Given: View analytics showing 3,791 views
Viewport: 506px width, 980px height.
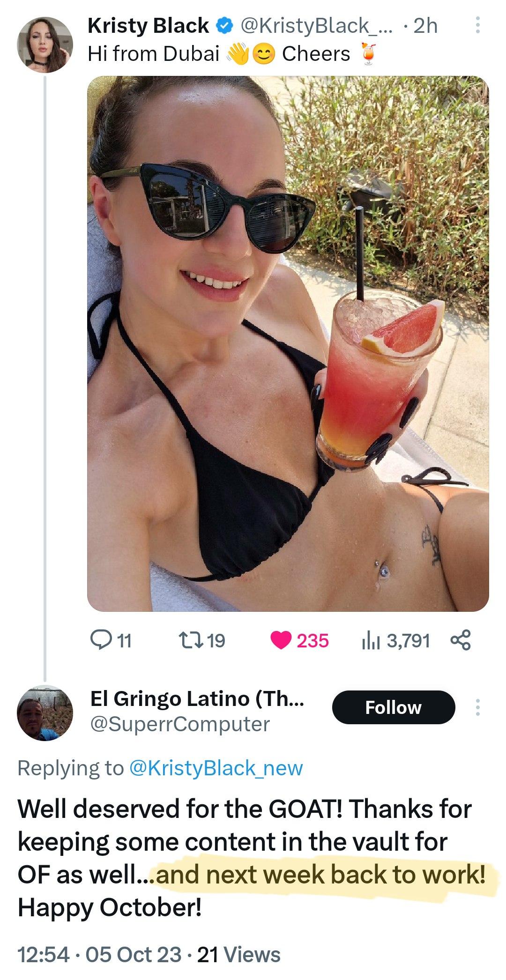Looking at the screenshot, I should pyautogui.click(x=396, y=640).
